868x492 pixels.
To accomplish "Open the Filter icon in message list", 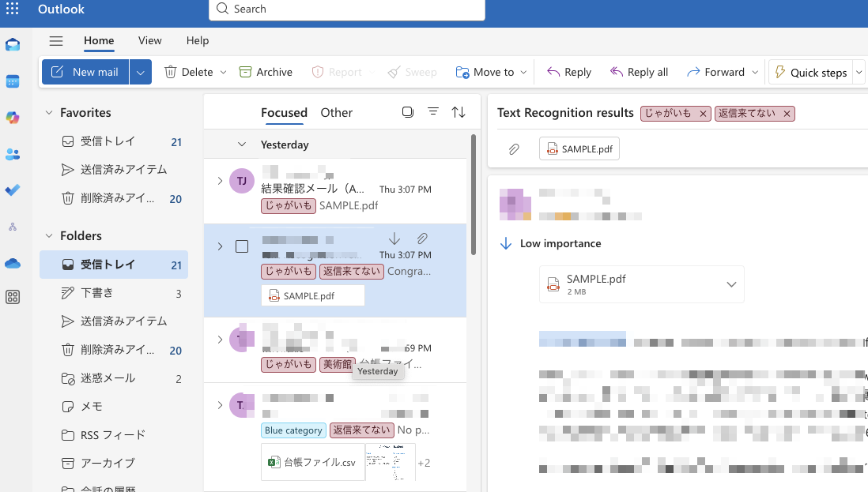I will pyautogui.click(x=433, y=111).
